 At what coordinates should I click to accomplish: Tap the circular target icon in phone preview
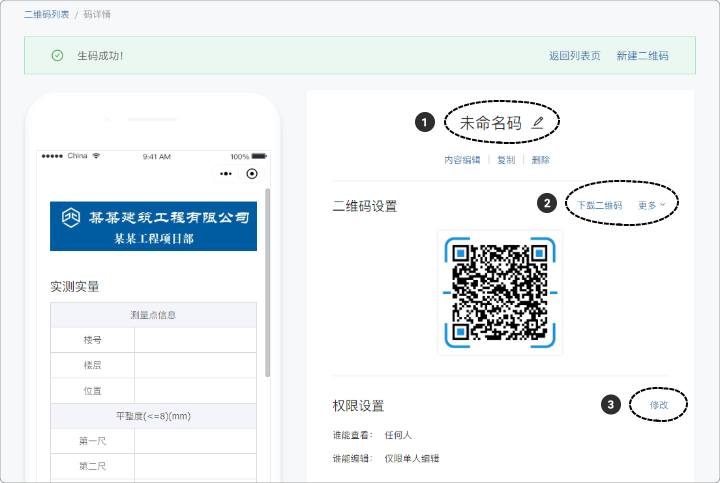point(252,174)
